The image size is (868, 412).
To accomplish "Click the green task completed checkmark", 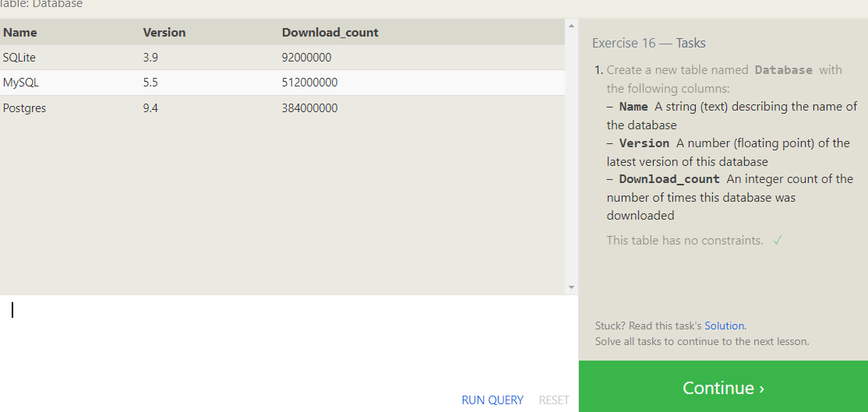I will (777, 241).
